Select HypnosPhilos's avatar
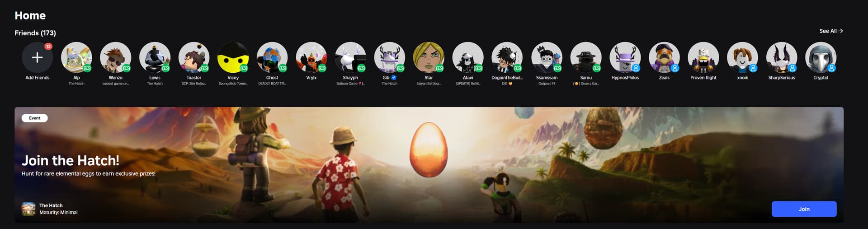868x229 pixels. (x=625, y=57)
